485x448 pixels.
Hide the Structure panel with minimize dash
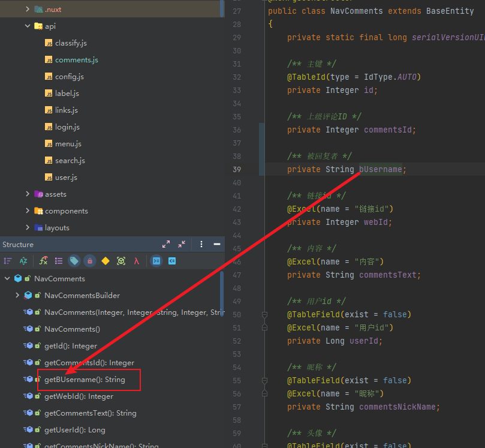tap(216, 244)
